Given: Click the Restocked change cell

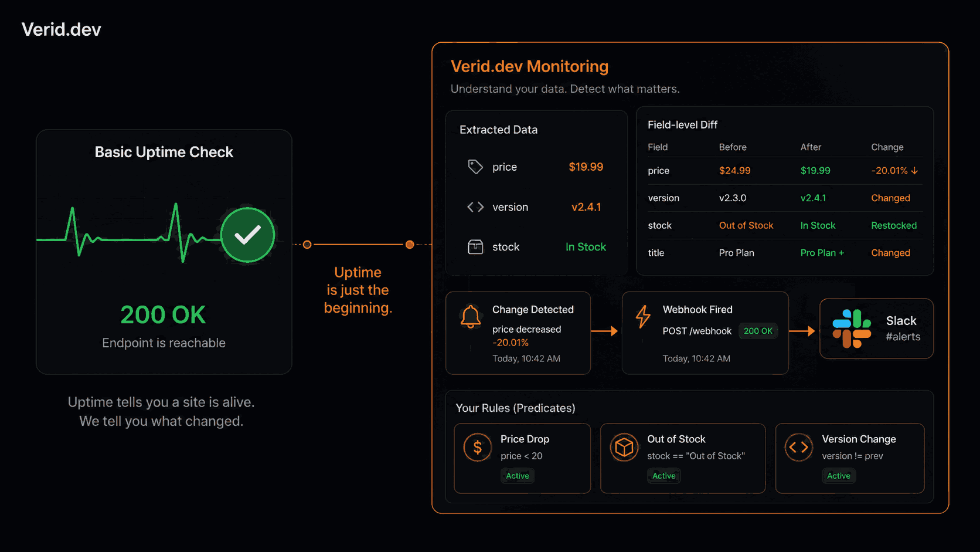Looking at the screenshot, I should coord(894,225).
